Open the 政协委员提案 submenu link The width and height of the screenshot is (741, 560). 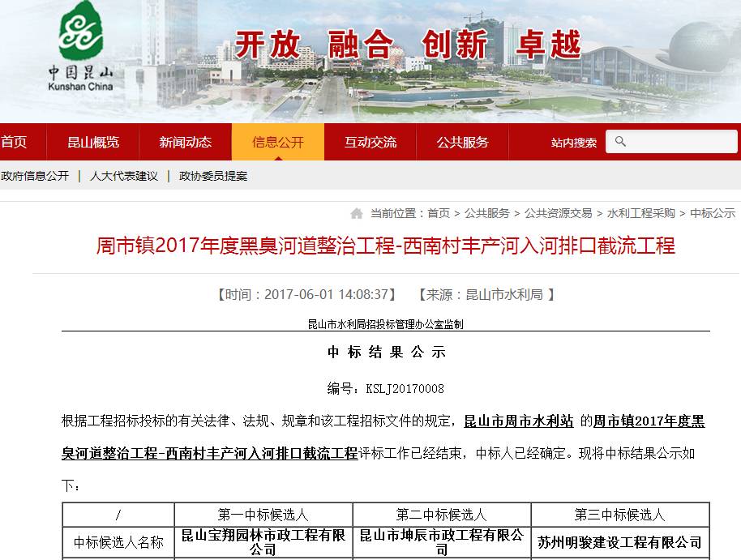pos(213,177)
